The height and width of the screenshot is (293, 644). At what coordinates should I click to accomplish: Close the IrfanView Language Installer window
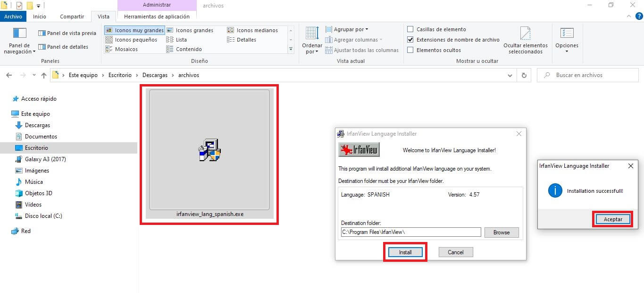[519, 134]
